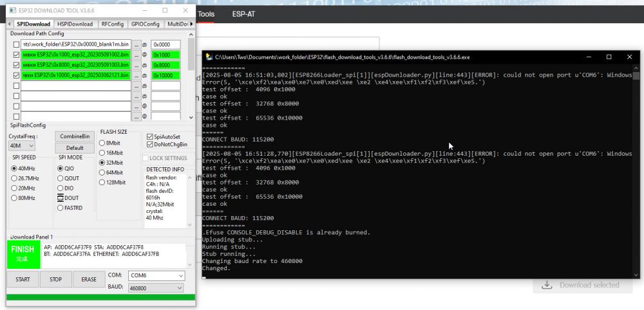Uncheck the 0x10000 firmware row

click(x=16, y=75)
